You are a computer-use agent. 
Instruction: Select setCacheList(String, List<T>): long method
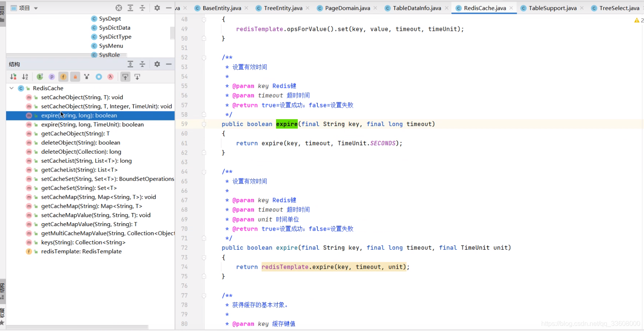87,161
